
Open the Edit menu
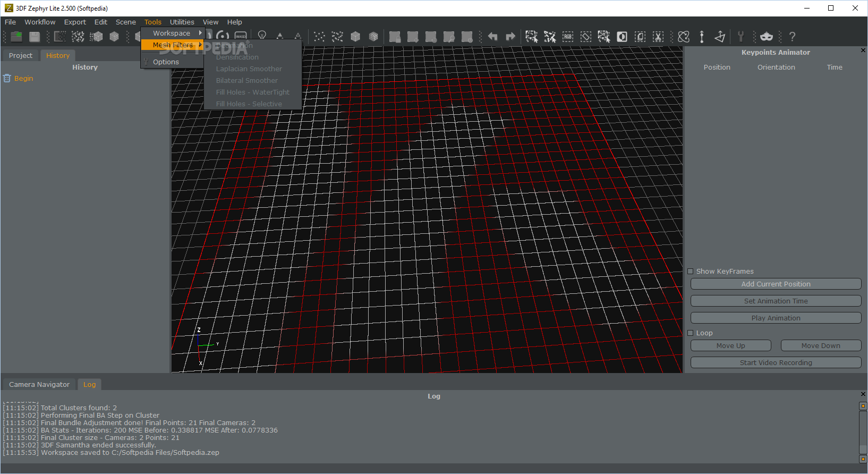(101, 22)
